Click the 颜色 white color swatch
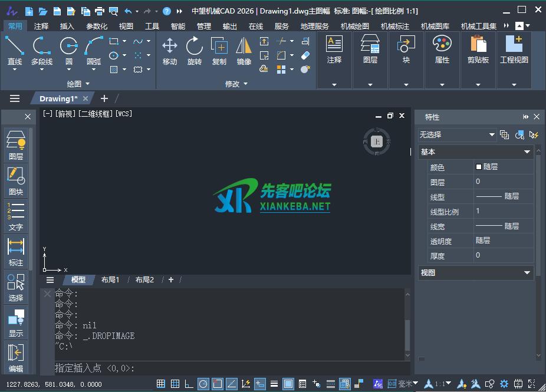Image resolution: width=546 pixels, height=392 pixels. click(479, 167)
